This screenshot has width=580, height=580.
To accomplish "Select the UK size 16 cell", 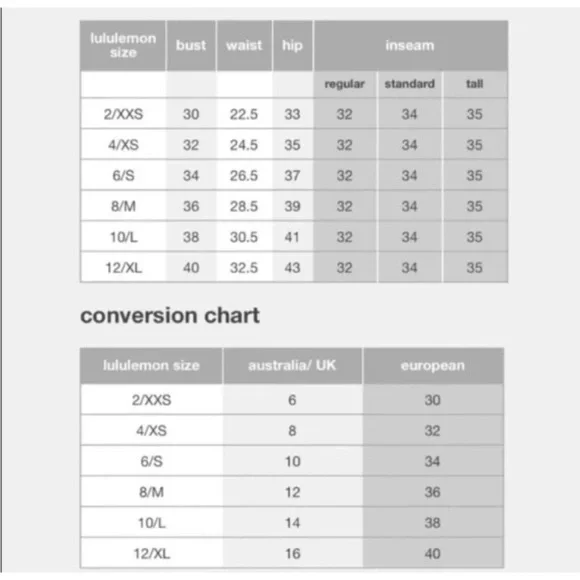I will (x=293, y=553).
